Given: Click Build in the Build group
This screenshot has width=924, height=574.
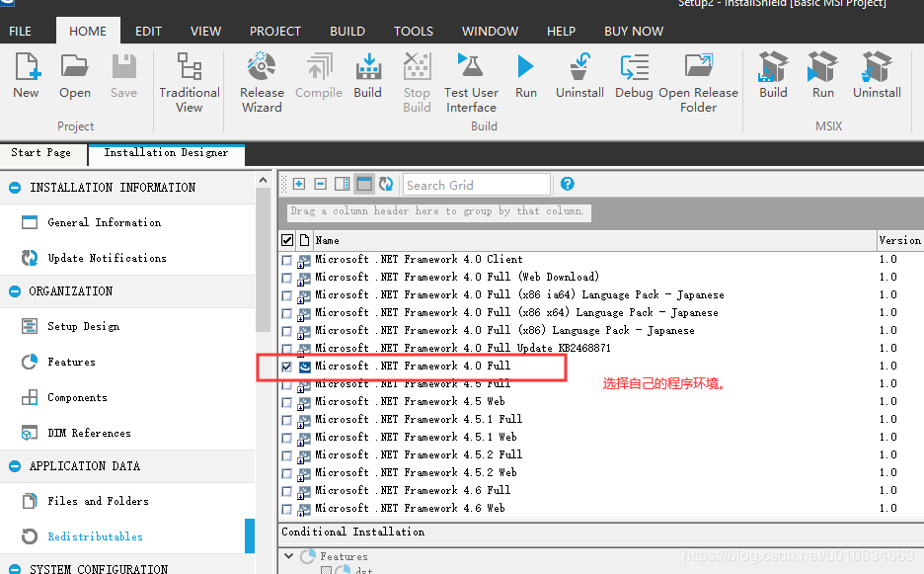Looking at the screenshot, I should pyautogui.click(x=367, y=75).
